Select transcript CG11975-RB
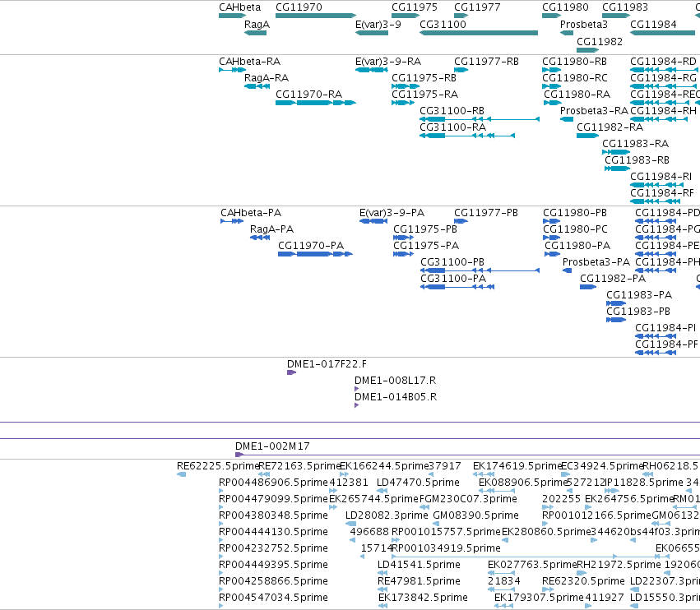The image size is (700, 610). pyautogui.click(x=424, y=78)
